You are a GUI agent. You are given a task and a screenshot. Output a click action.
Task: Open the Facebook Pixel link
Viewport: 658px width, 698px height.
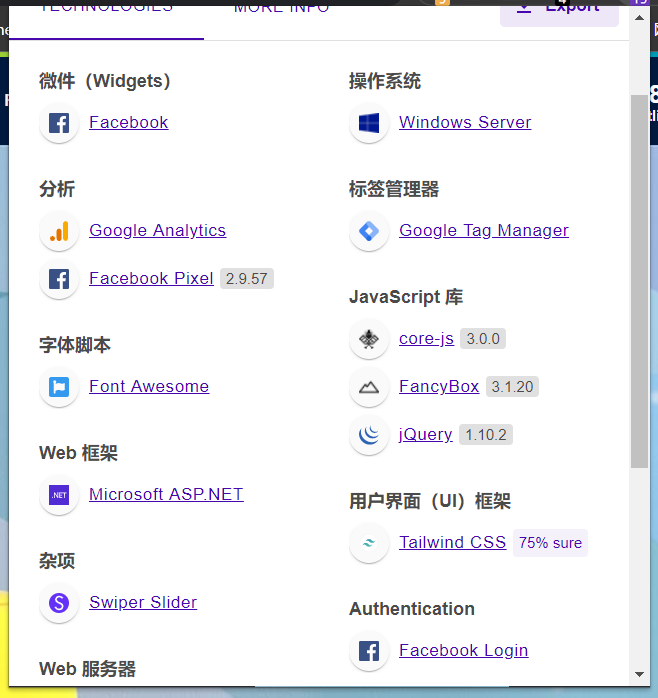151,279
